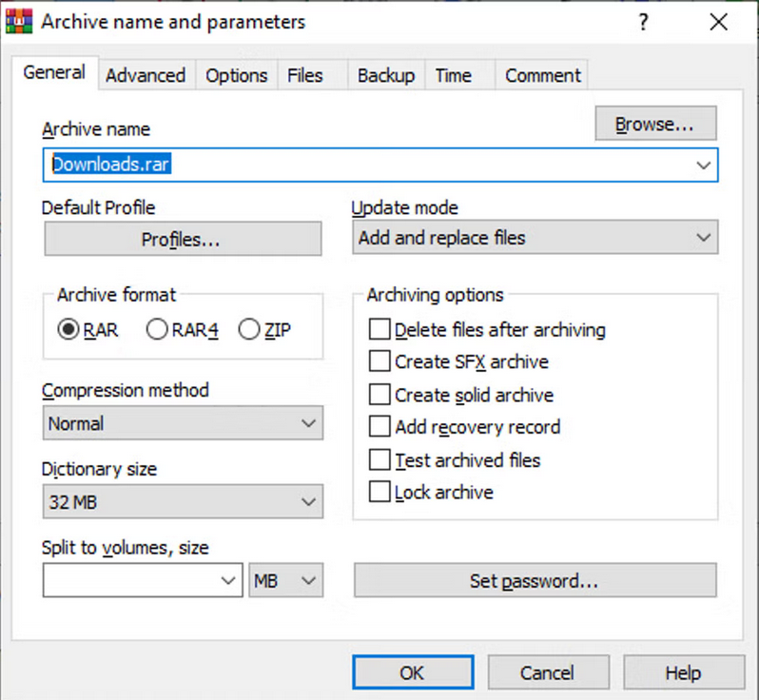Click the Cancel button
The image size is (759, 700).
548,672
